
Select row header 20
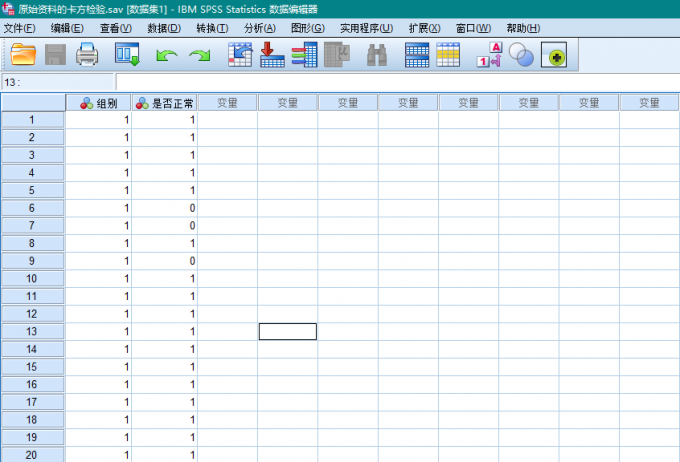point(33,455)
